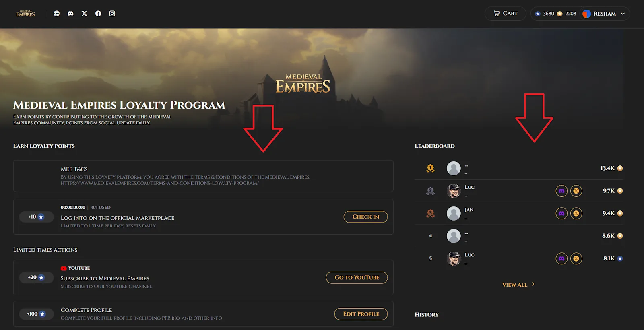Screen dimensions: 644x330
Task: Click the 'Complete Profile' task title
Action: (87, 310)
